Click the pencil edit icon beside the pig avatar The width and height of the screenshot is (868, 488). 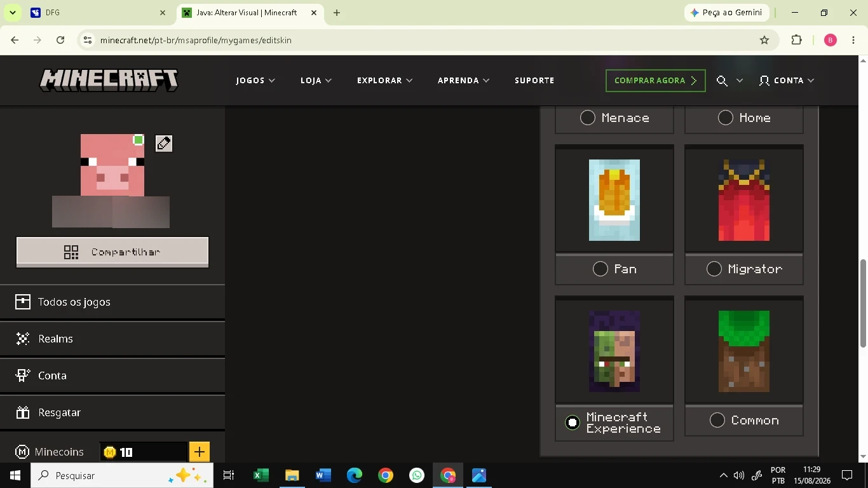164,144
